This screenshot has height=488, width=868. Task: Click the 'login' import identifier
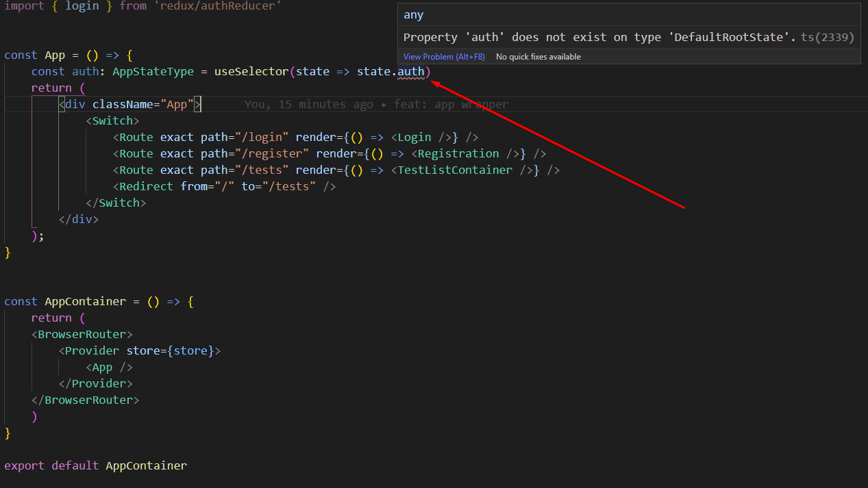pos(82,6)
